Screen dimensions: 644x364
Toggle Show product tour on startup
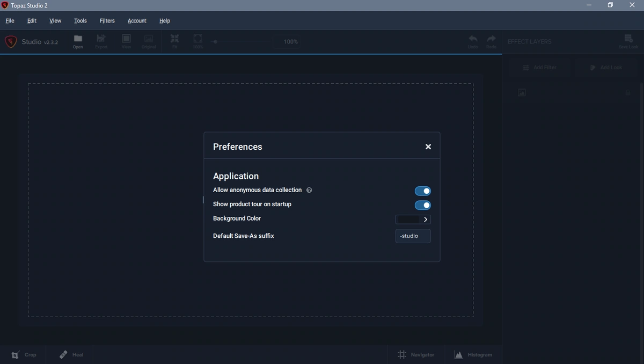coord(423,205)
